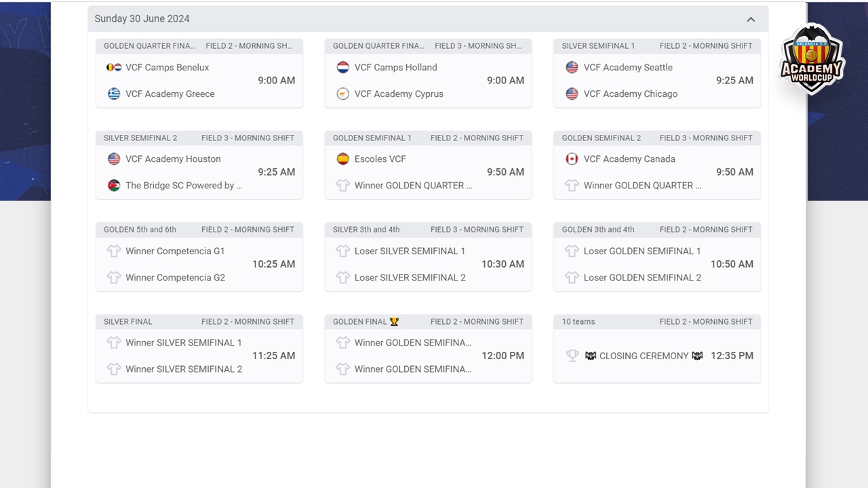The width and height of the screenshot is (868, 488).
Task: Click the Spain flag next to Escoles VCF
Action: [343, 159]
